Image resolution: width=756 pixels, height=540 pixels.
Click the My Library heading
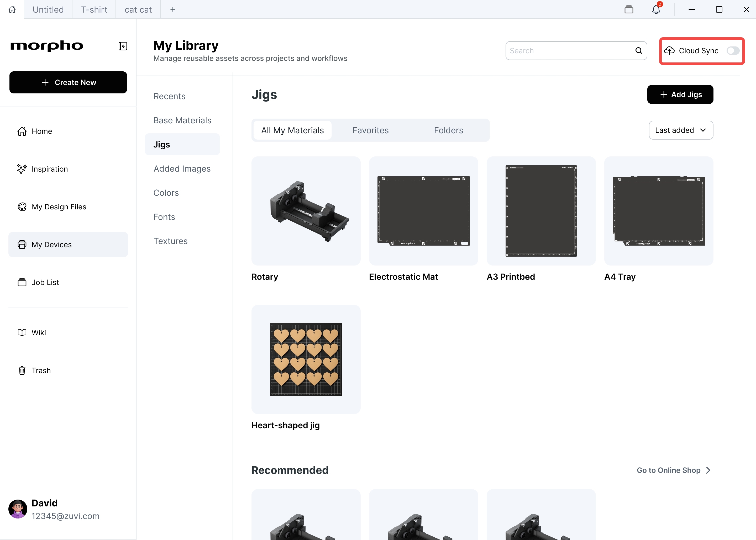tap(186, 45)
